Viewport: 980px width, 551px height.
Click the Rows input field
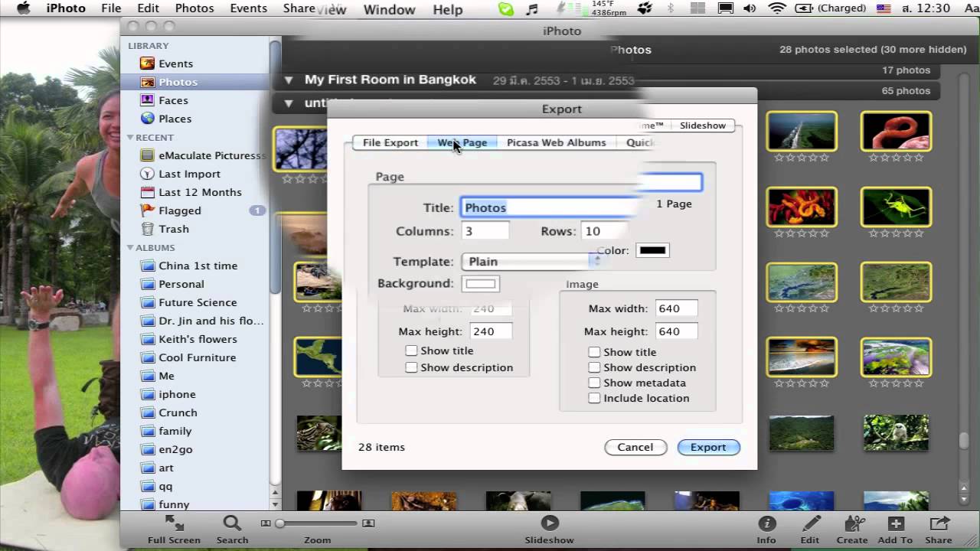click(x=605, y=231)
